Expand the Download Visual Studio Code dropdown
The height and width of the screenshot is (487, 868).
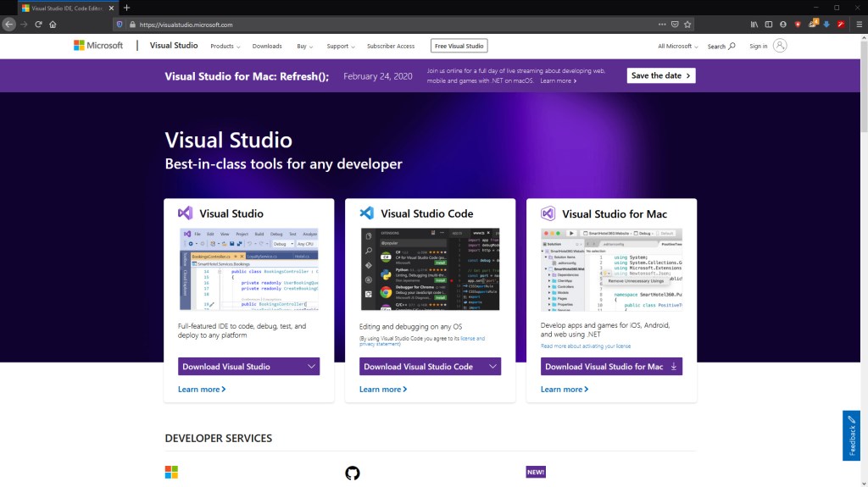[492, 367]
